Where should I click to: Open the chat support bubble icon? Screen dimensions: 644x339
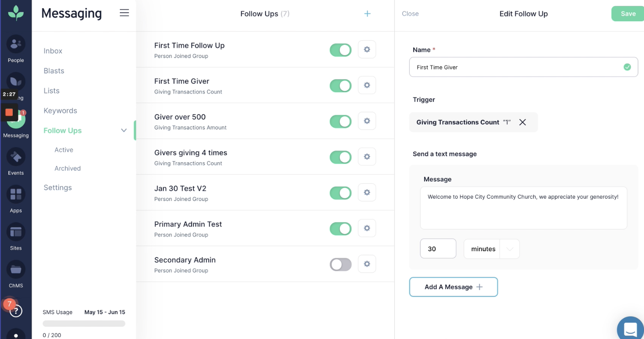[x=630, y=329]
